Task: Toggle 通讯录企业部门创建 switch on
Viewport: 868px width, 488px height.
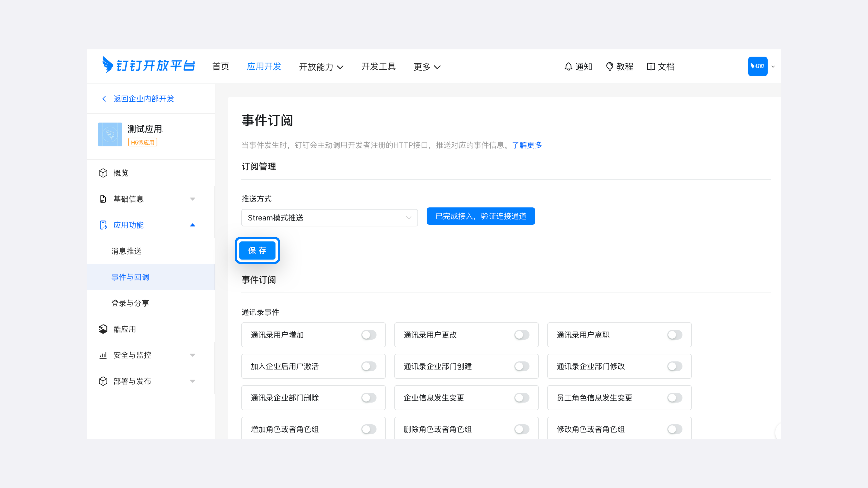Action: pos(522,366)
